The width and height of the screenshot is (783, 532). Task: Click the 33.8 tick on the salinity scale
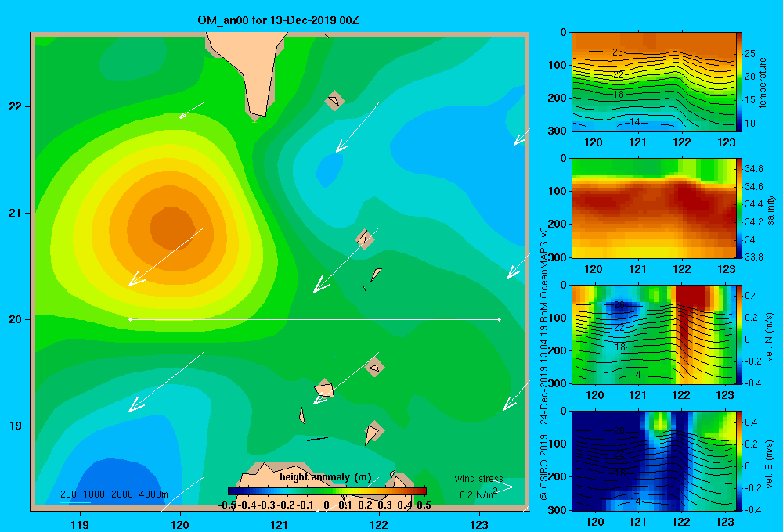(753, 257)
